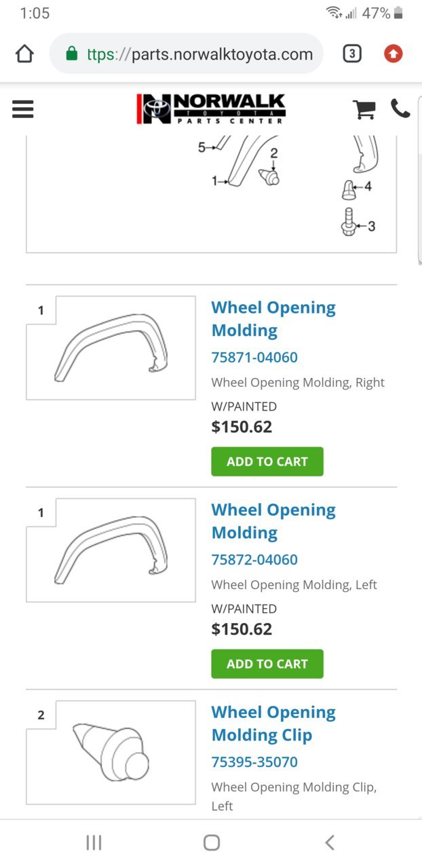The width and height of the screenshot is (422, 868).
Task: Open the hamburger navigation menu
Action: 22,109
